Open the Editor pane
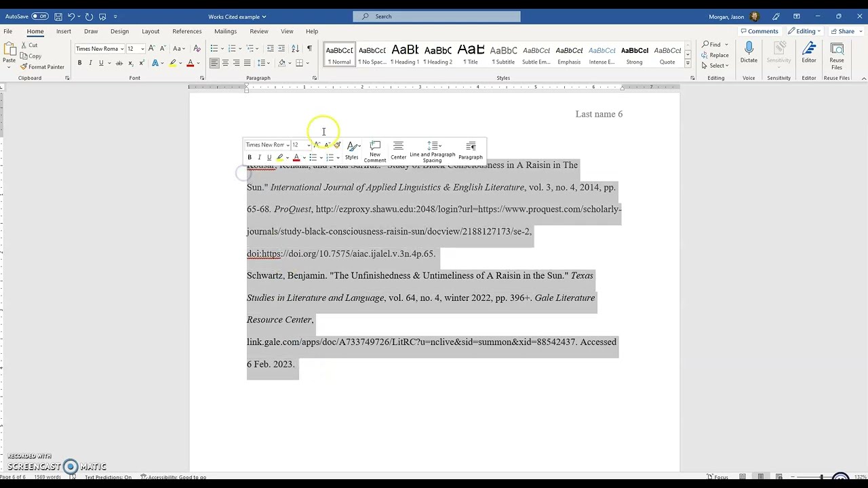The height and width of the screenshot is (488, 868). pos(809,53)
